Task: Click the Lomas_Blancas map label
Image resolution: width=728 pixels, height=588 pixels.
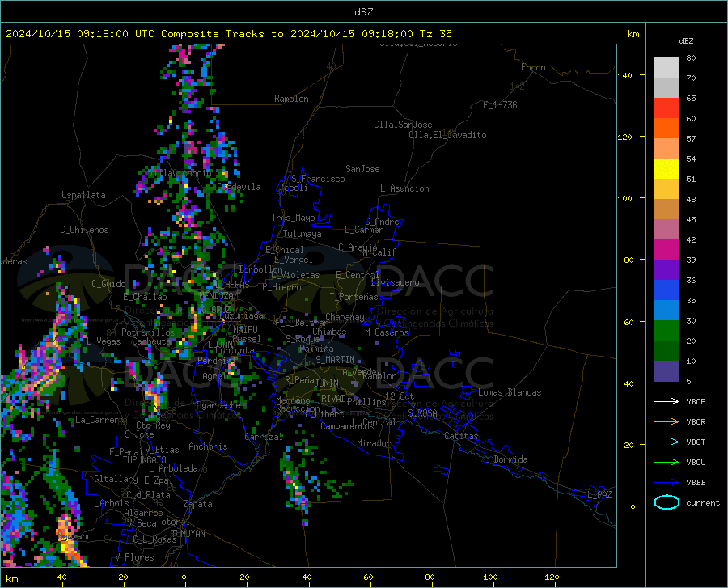Action: (x=510, y=392)
